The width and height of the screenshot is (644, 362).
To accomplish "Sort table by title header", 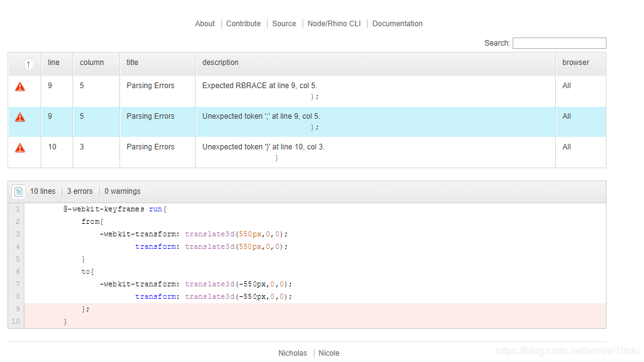I will 133,63.
